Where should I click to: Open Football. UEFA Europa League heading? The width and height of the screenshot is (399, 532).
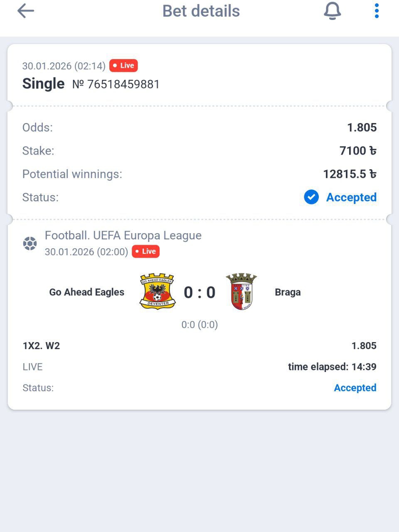coord(123,235)
